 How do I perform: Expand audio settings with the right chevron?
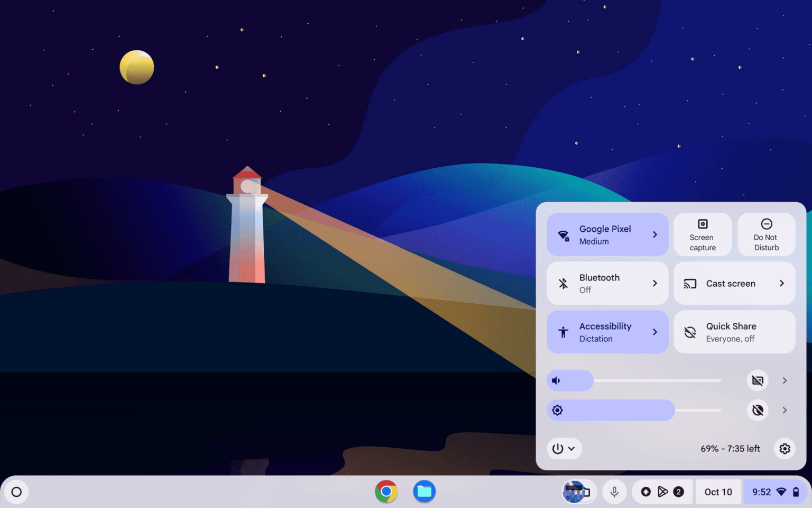pyautogui.click(x=785, y=380)
